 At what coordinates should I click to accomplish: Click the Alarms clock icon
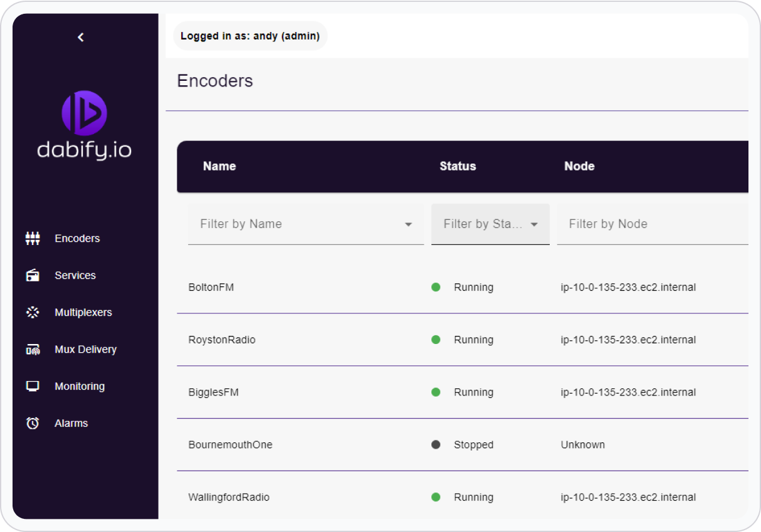(33, 423)
